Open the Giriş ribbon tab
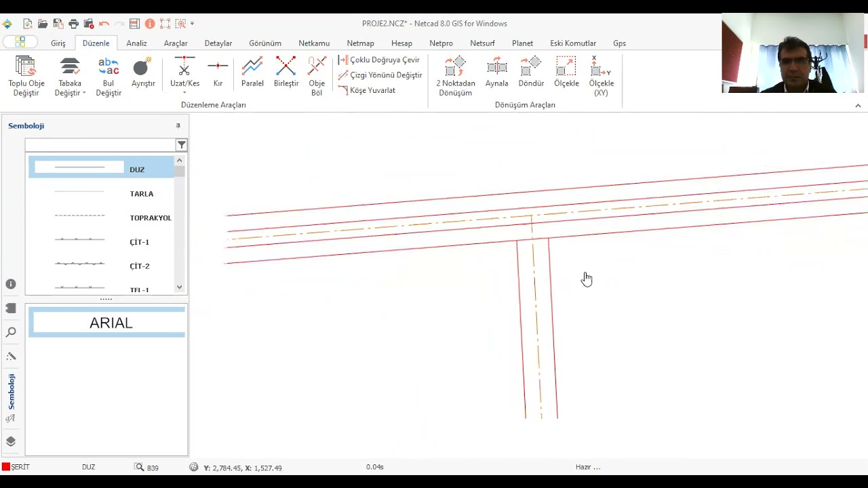Screen dimensions: 868x488 pos(58,43)
